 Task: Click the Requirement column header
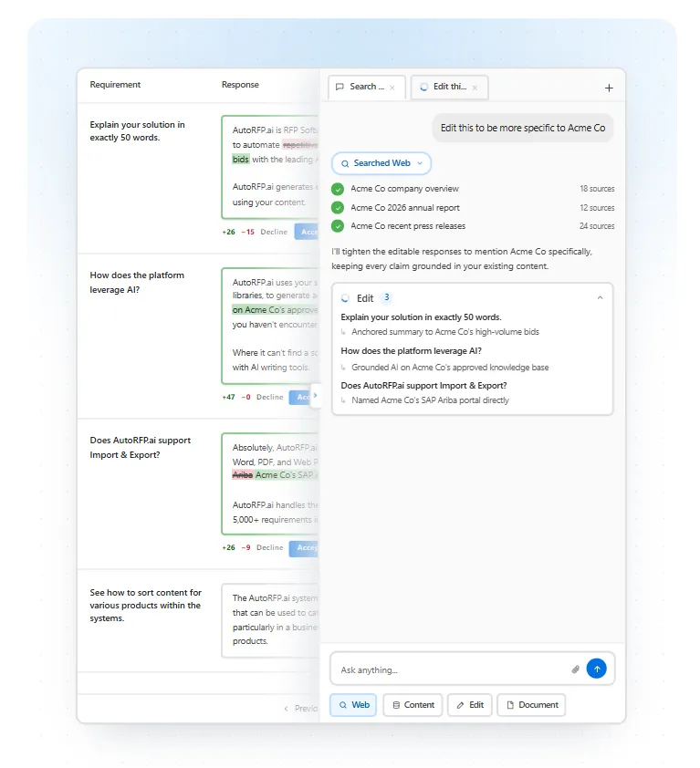115,84
